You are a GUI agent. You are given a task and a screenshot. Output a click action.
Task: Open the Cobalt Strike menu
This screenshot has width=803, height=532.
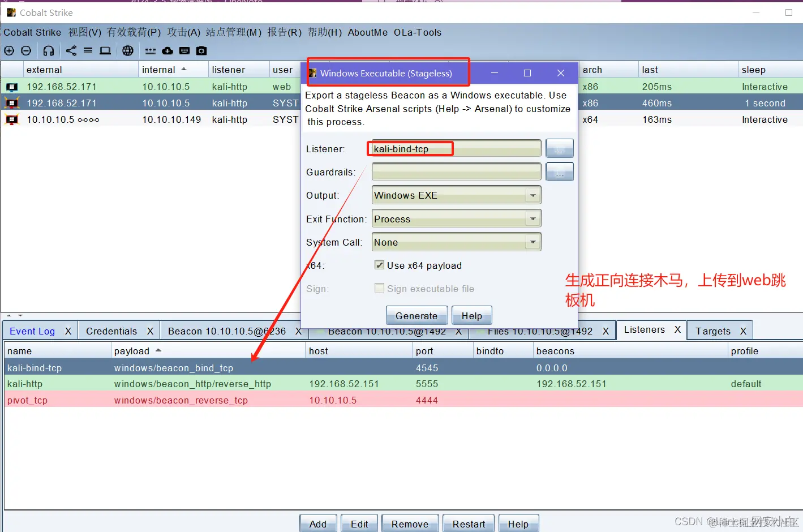tap(32, 32)
